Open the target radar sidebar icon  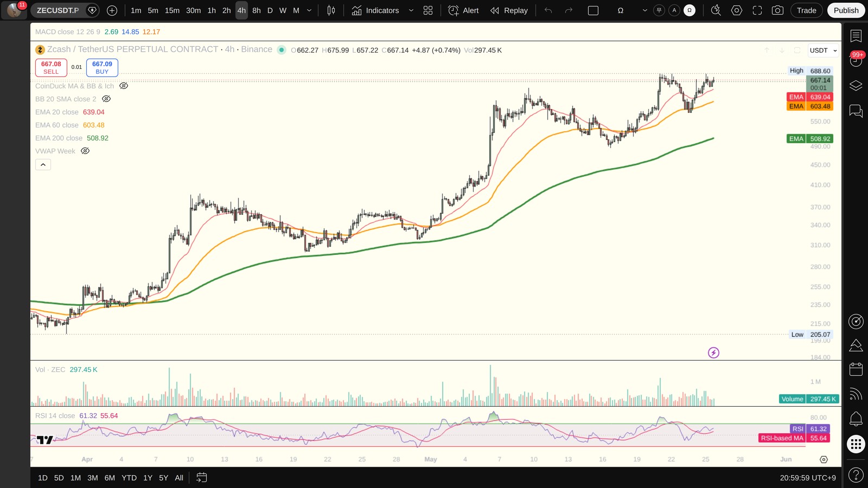point(856,322)
